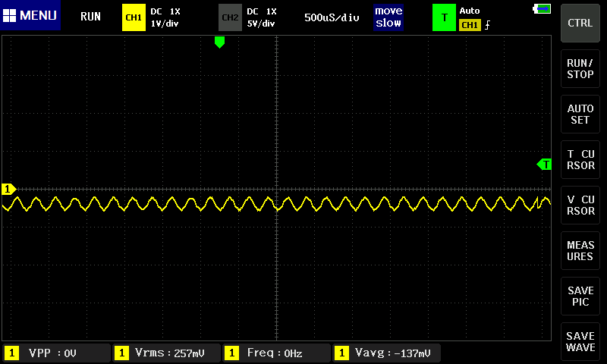Select the yellow channel 1 ground marker
This screenshot has height=364, width=607.
click(8, 189)
